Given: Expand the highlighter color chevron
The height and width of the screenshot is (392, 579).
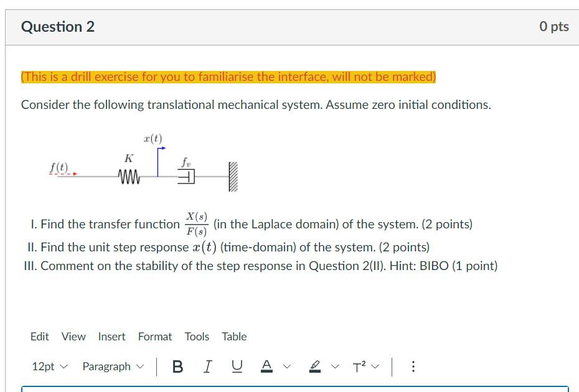Looking at the screenshot, I should (334, 368).
